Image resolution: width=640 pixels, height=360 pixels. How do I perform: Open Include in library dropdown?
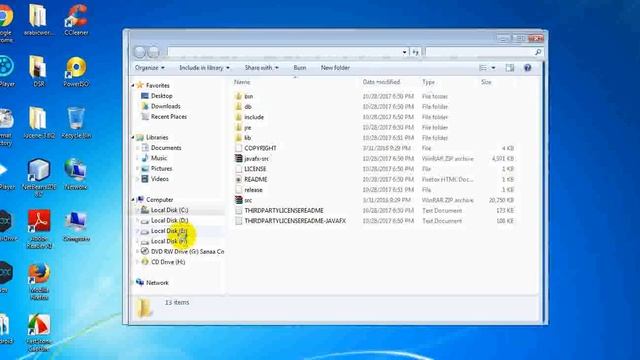(x=204, y=68)
